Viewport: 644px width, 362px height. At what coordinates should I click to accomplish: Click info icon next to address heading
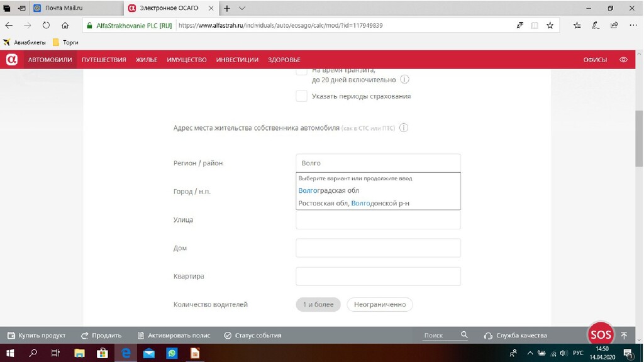tap(404, 128)
